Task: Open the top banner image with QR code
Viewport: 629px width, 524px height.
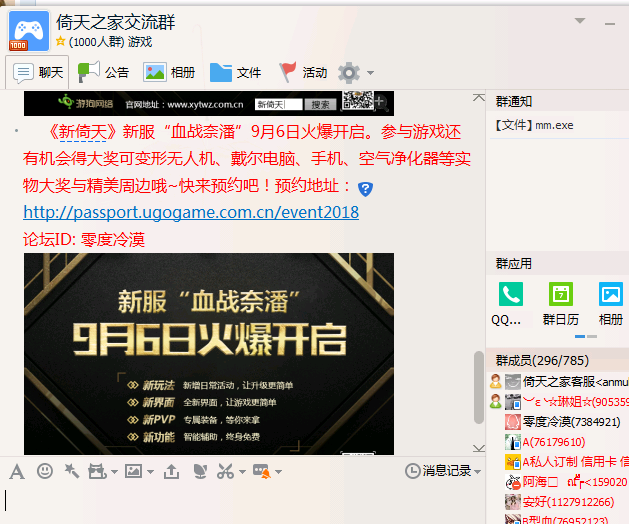Action: click(x=209, y=104)
